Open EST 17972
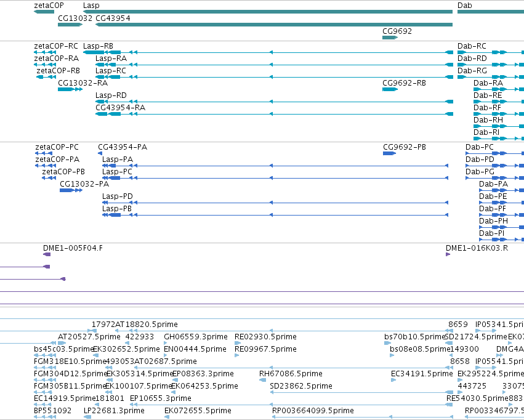This screenshot has width=524, height=420. tap(103, 325)
